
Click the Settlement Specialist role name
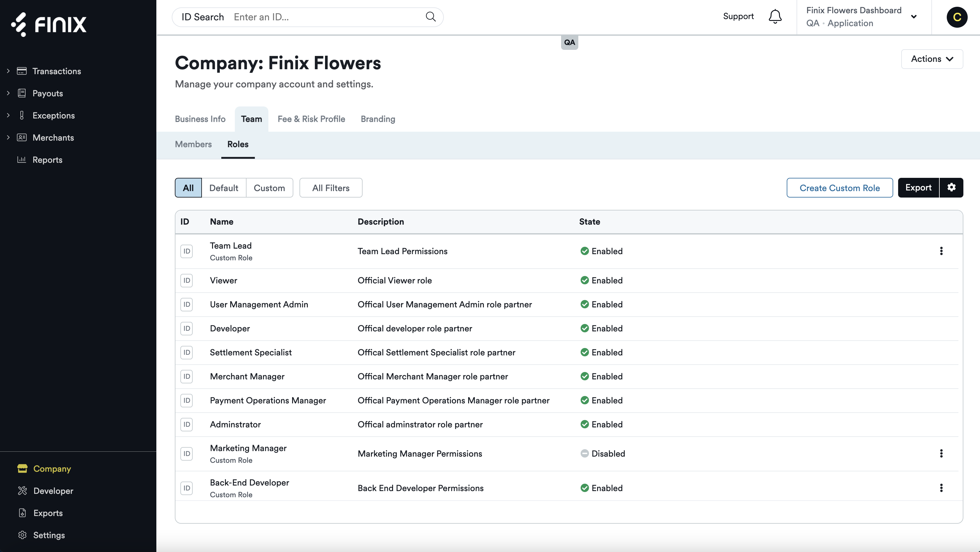click(x=251, y=352)
